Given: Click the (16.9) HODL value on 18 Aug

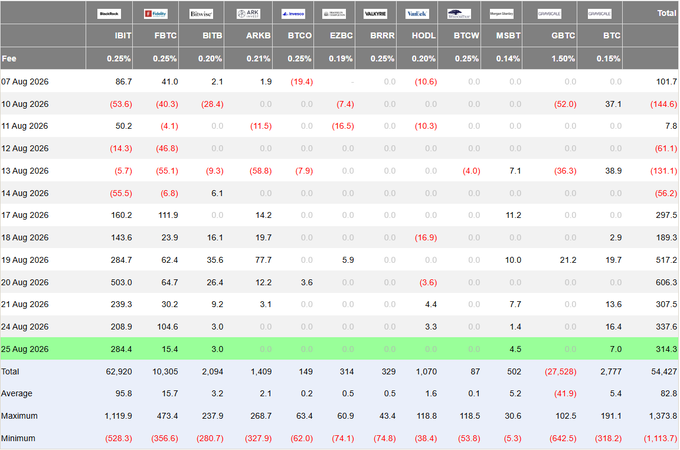Looking at the screenshot, I should click(426, 238).
